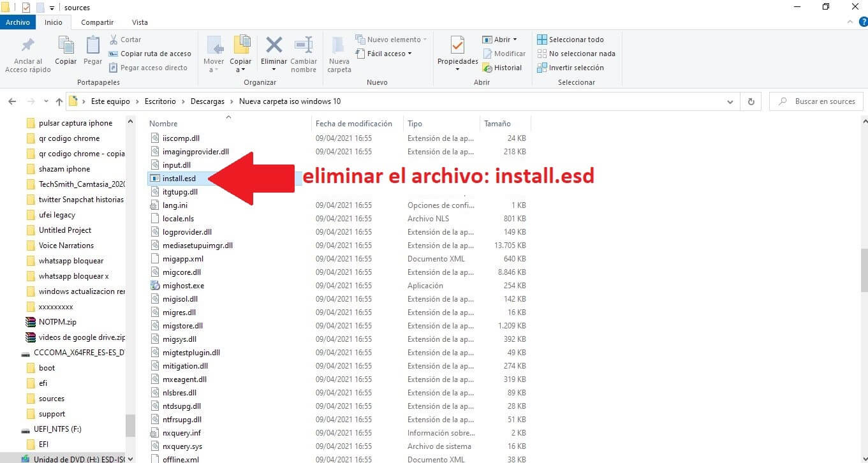Click title bar properties checkmark icon

[26, 8]
